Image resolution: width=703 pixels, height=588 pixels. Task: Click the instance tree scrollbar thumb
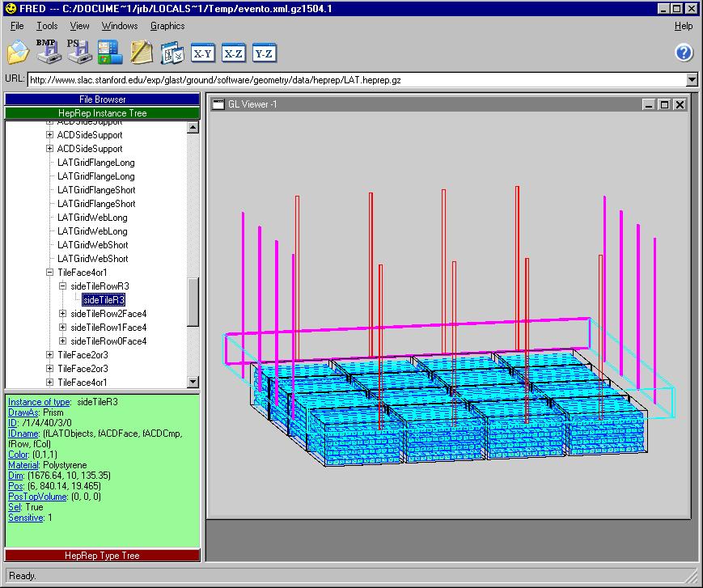point(193,302)
